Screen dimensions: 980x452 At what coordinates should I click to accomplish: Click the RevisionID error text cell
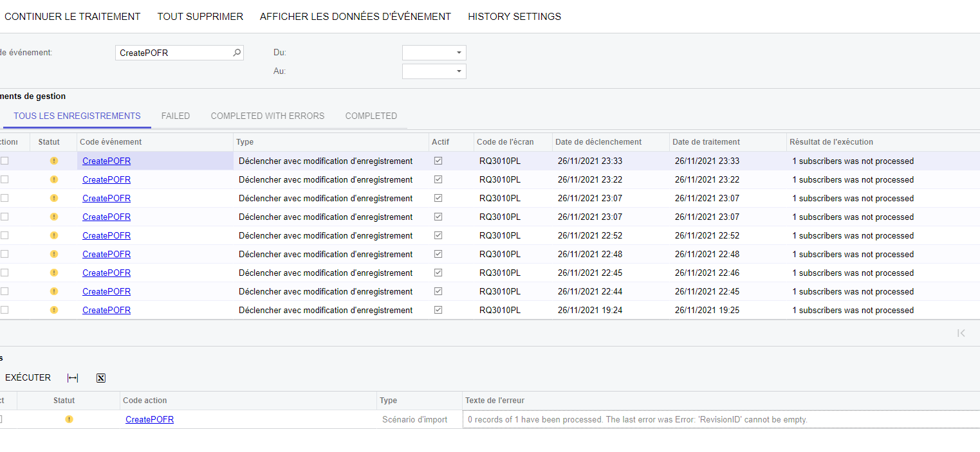[x=637, y=419]
